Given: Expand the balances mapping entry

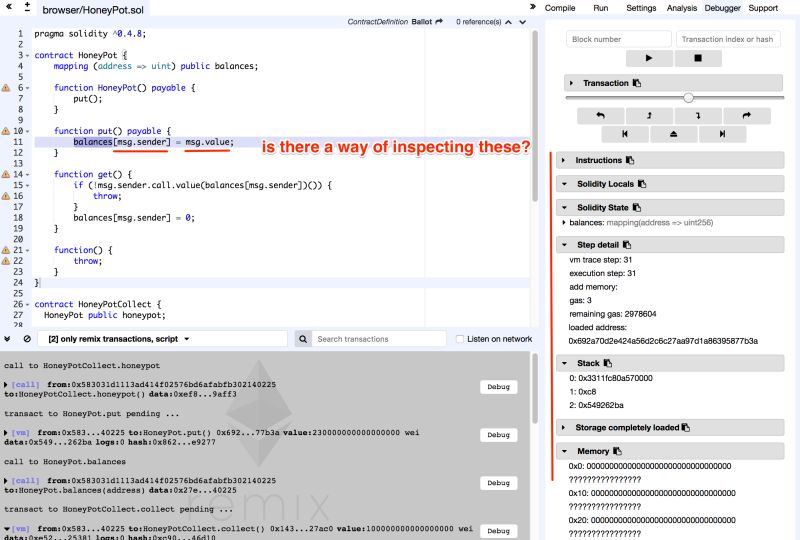Looking at the screenshot, I should [563, 223].
